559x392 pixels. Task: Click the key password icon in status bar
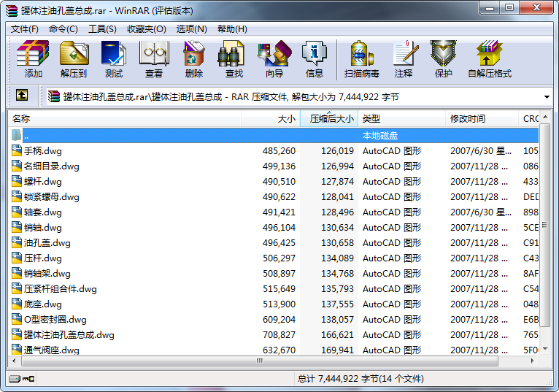point(28,378)
